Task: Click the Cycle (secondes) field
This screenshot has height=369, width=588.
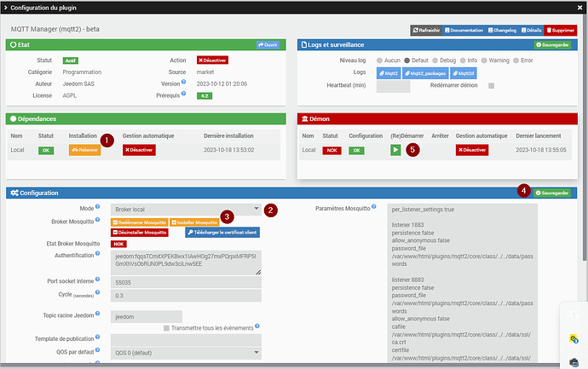Action: tap(186, 296)
